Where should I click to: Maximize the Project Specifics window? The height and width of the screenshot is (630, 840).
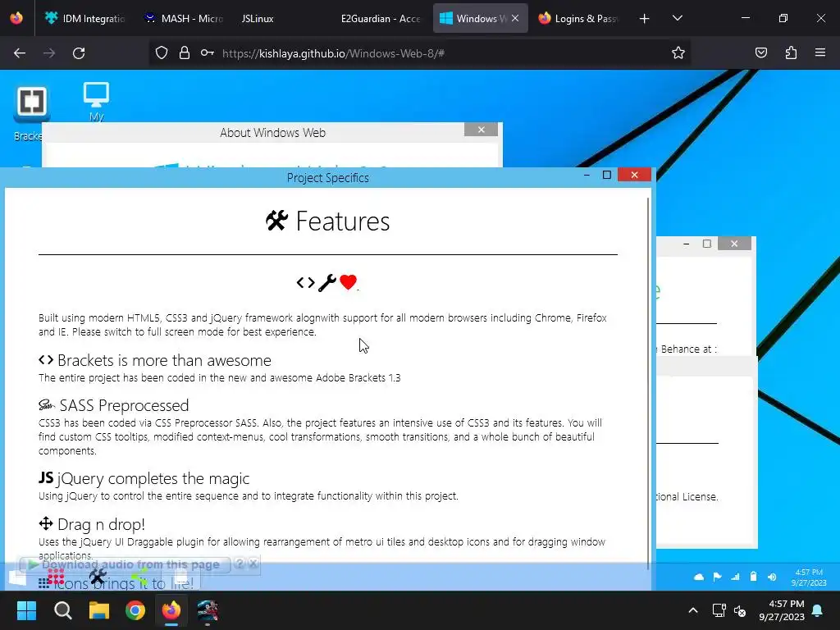point(607,175)
